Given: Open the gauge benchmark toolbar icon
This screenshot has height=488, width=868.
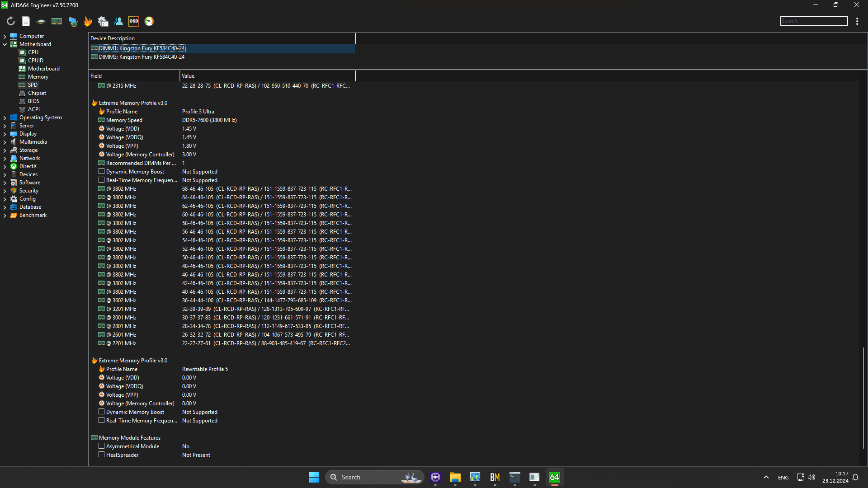Looking at the screenshot, I should [149, 21].
